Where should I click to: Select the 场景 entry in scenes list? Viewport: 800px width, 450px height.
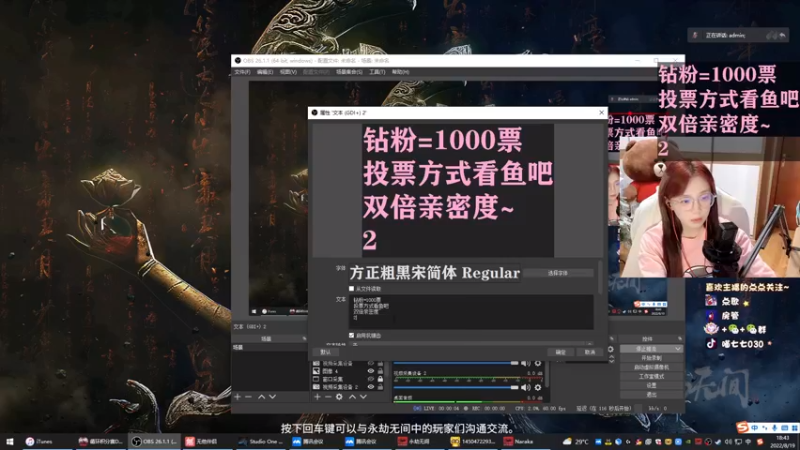(268, 347)
